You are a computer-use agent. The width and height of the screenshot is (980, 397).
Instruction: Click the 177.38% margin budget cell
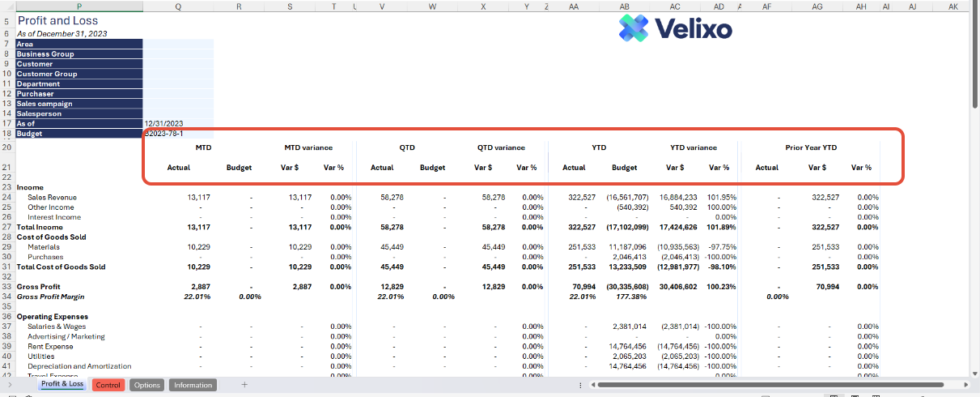(630, 297)
